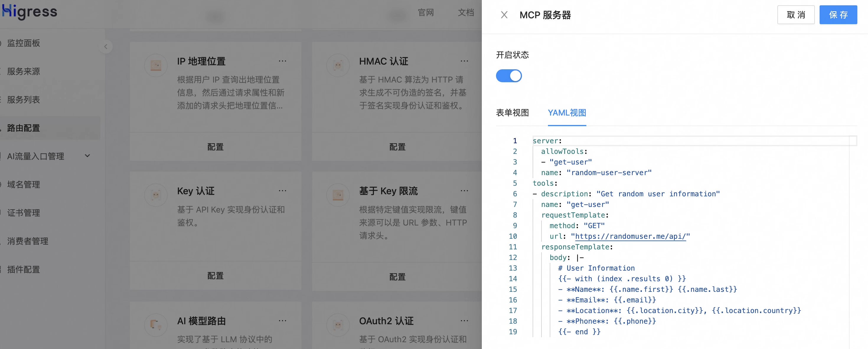Viewport: 868px width, 349px height.
Task: Click the HMAC 认证 plugin icon
Action: pyautogui.click(x=338, y=65)
